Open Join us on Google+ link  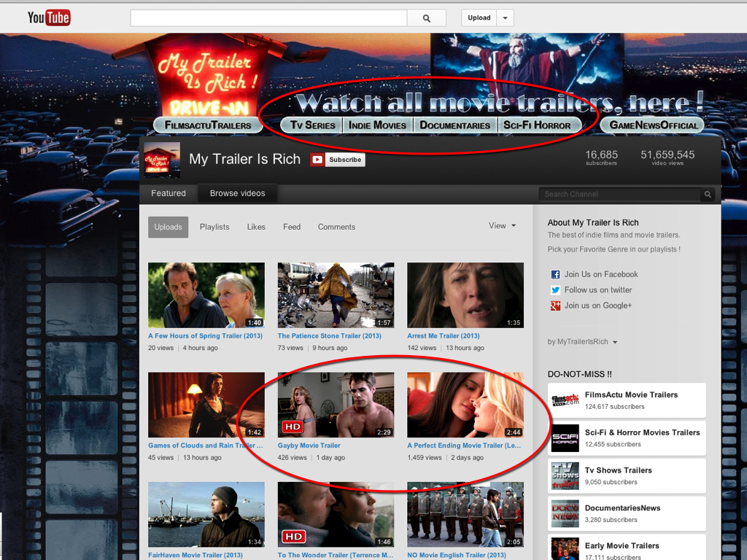598,306
